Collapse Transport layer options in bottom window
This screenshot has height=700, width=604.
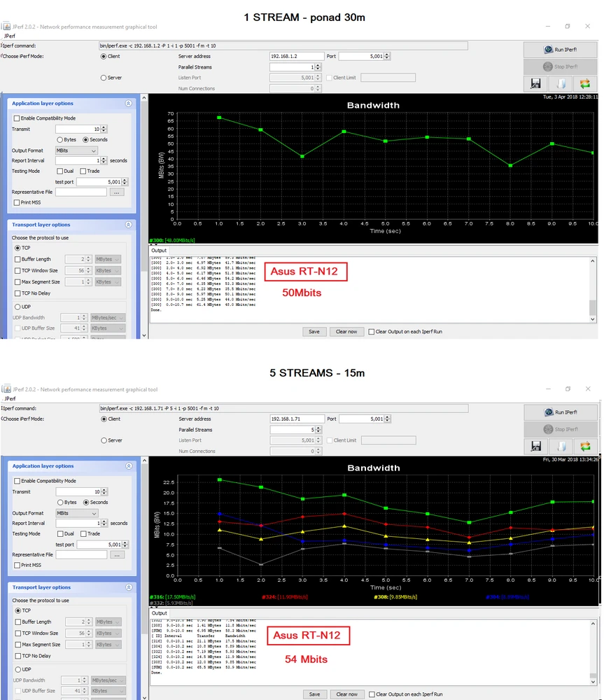(x=128, y=587)
